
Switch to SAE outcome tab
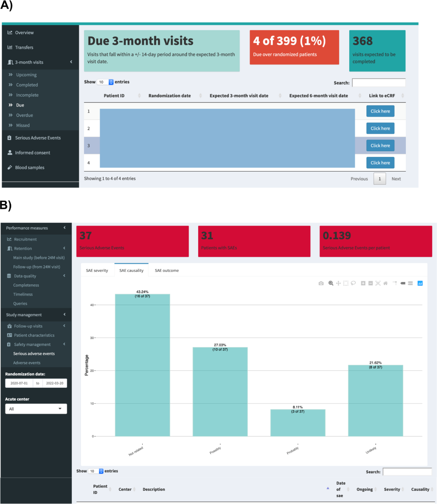coord(167,270)
